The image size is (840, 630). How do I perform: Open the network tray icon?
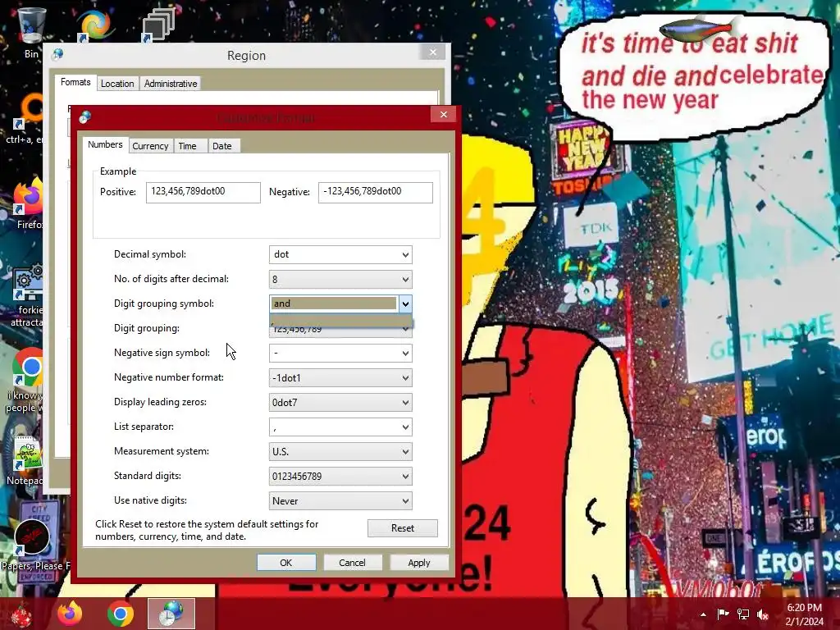pyautogui.click(x=743, y=614)
